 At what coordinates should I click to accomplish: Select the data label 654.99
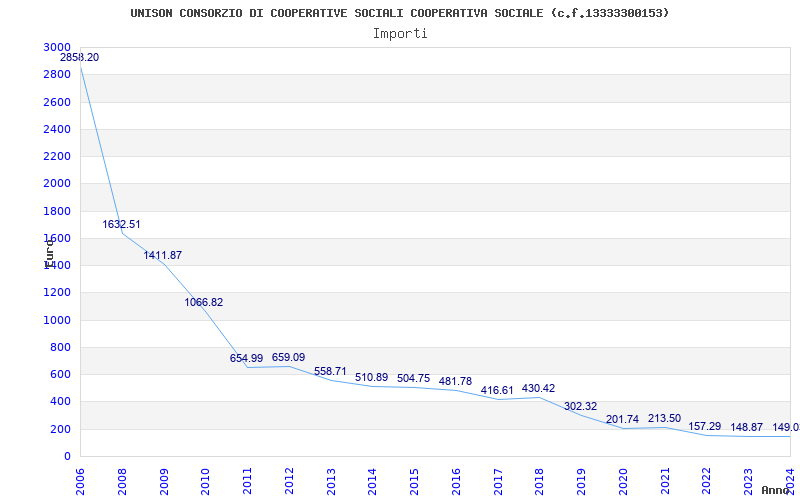[x=246, y=359]
